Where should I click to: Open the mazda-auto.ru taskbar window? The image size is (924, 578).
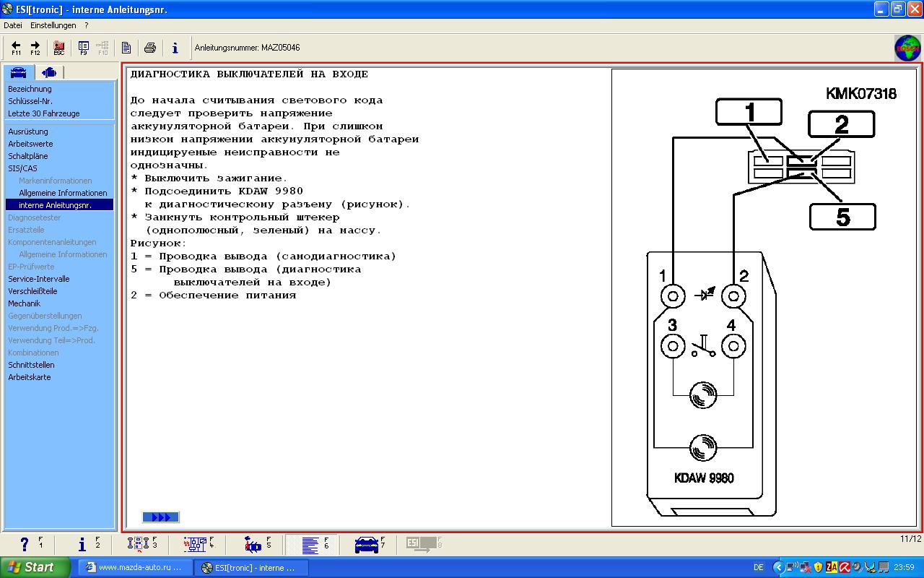135,568
